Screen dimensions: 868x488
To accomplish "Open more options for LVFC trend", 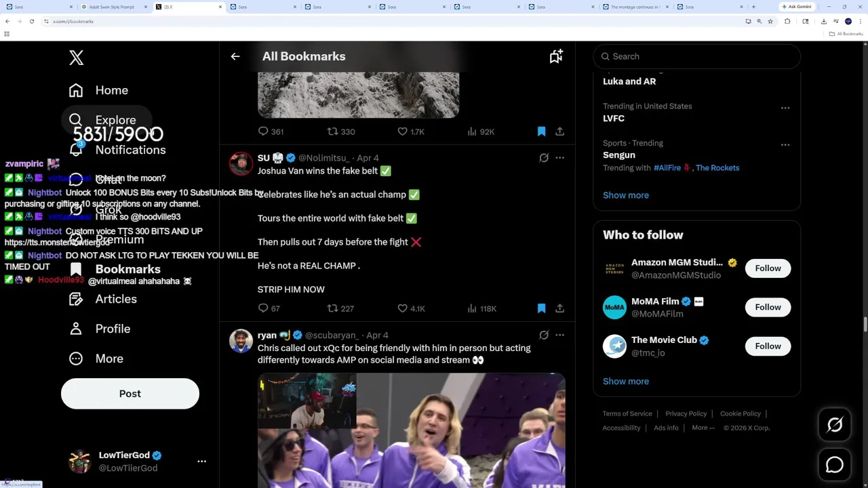I will tap(785, 108).
